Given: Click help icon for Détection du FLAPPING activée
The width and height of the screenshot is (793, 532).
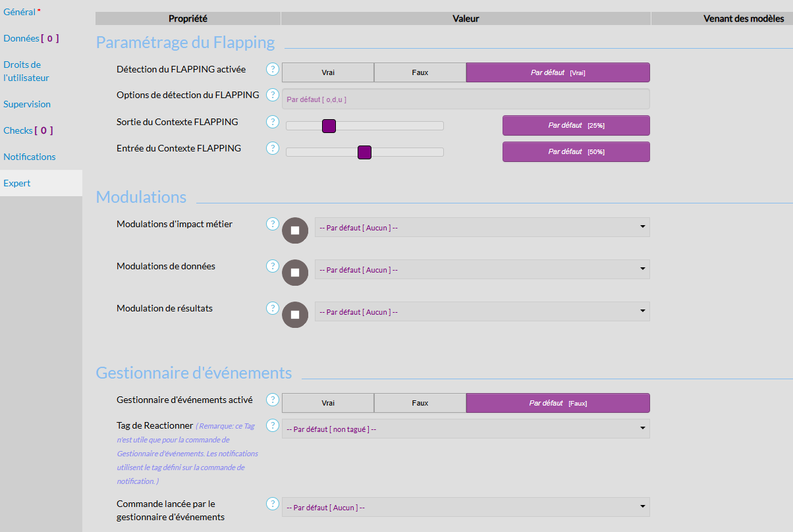Looking at the screenshot, I should pyautogui.click(x=273, y=69).
